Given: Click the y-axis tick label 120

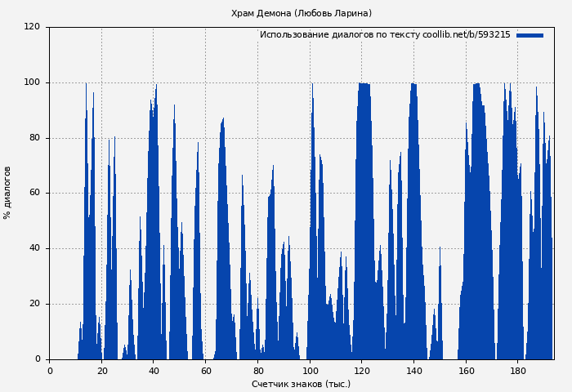Looking at the screenshot, I should coord(32,27).
